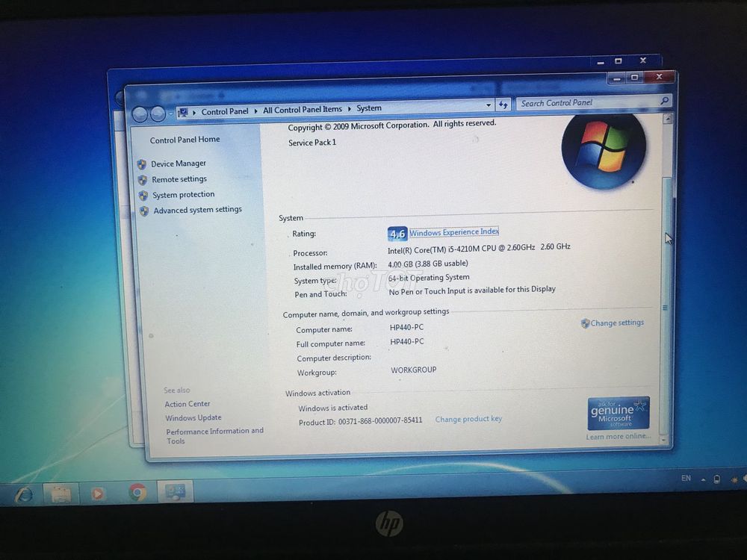The width and height of the screenshot is (747, 560).
Task: Open Device Manager from the sidebar
Action: click(179, 164)
